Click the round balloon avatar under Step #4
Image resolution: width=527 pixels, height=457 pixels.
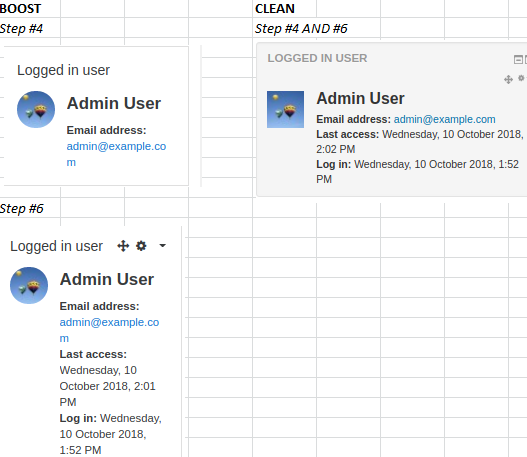36,110
